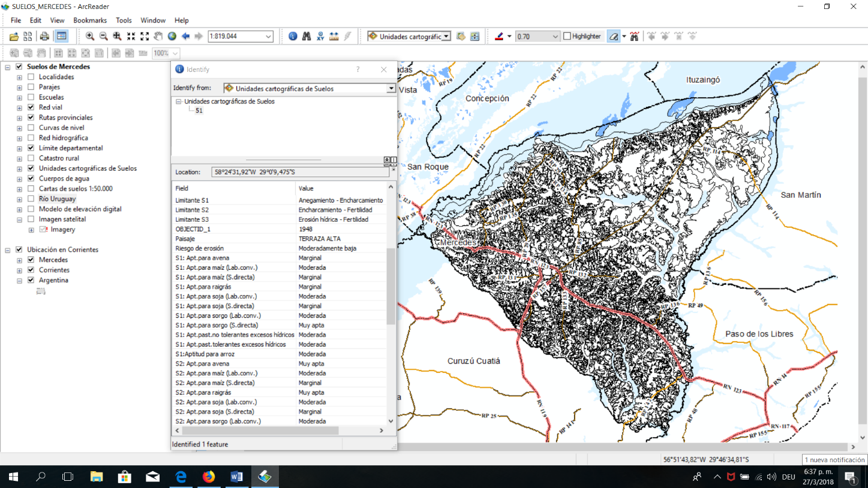Viewport: 868px width, 488px height.
Task: Open the map scale dropdown
Action: [268, 37]
